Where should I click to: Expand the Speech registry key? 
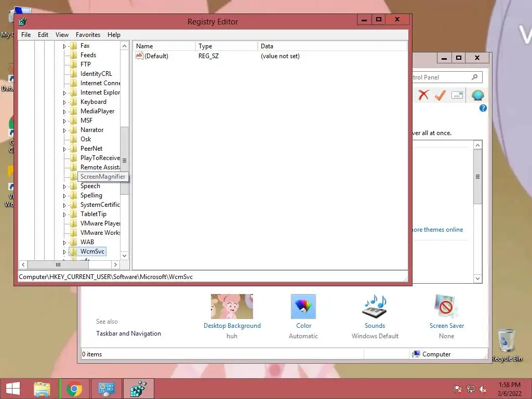click(64, 187)
